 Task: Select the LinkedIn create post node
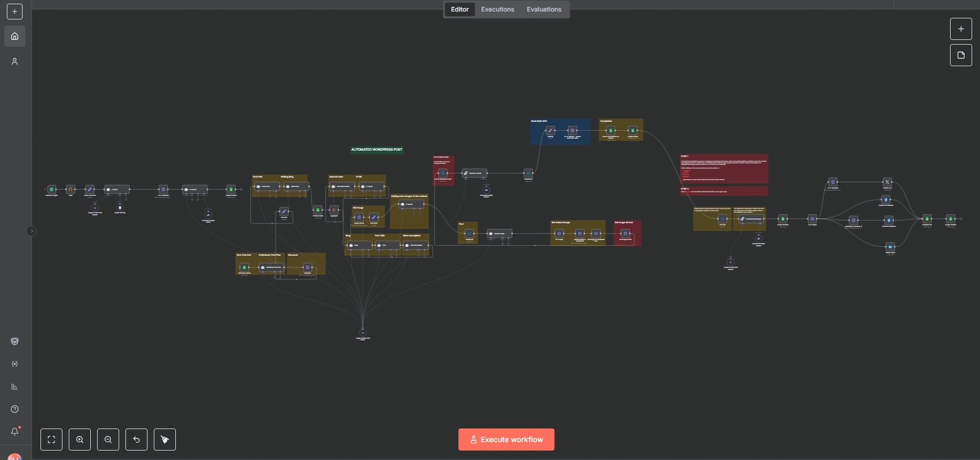coord(890,247)
